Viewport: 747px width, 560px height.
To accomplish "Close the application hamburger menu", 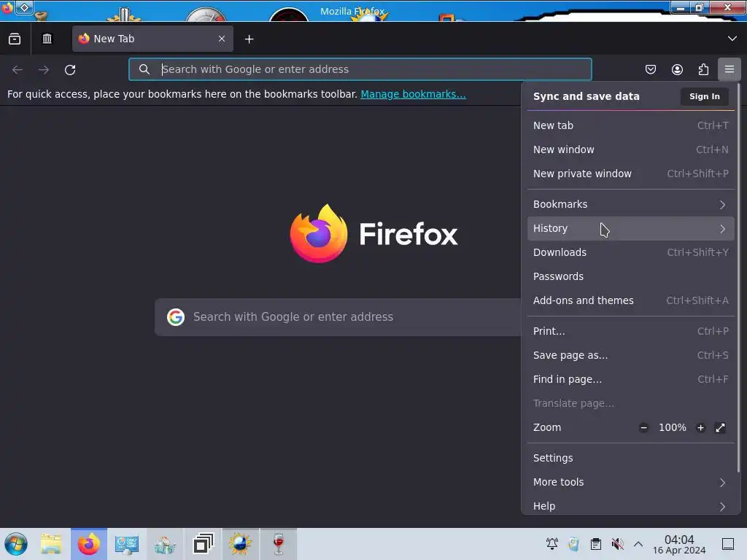I will (729, 69).
